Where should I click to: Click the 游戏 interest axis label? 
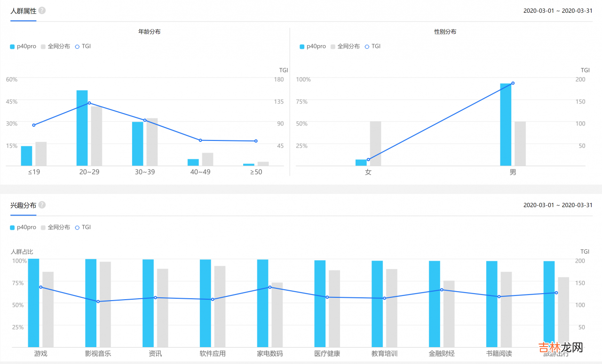40,353
